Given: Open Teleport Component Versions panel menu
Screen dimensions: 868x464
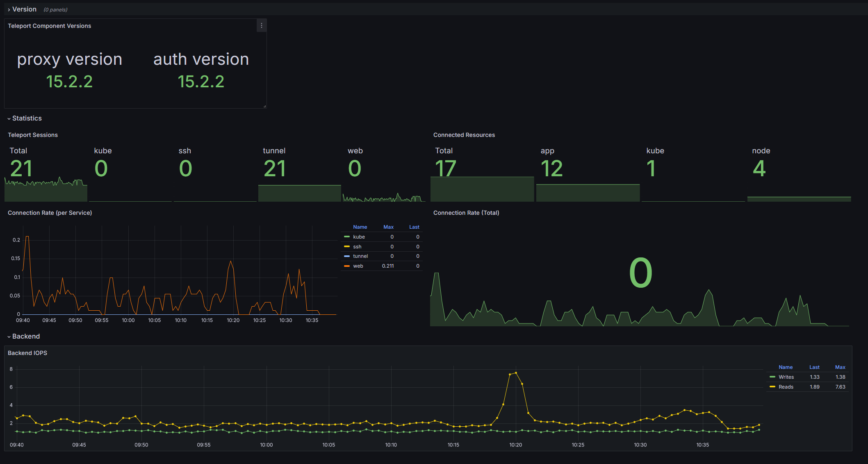Looking at the screenshot, I should point(261,25).
